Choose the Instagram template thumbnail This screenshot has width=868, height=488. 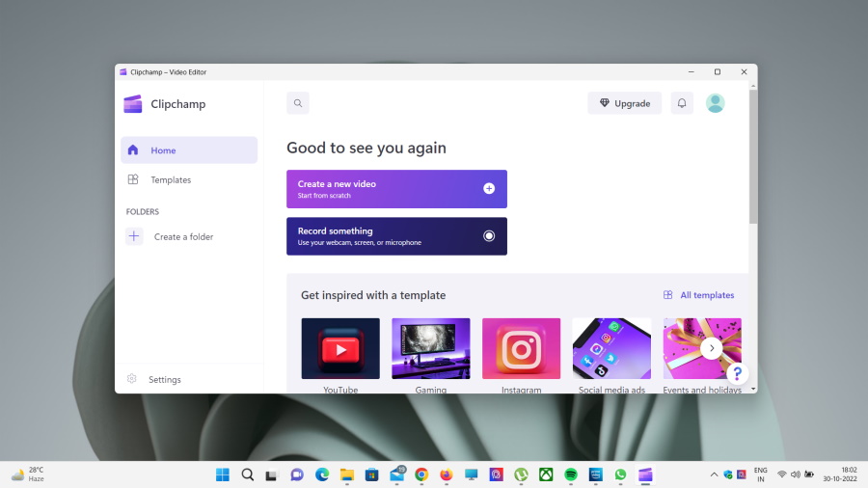pyautogui.click(x=521, y=348)
